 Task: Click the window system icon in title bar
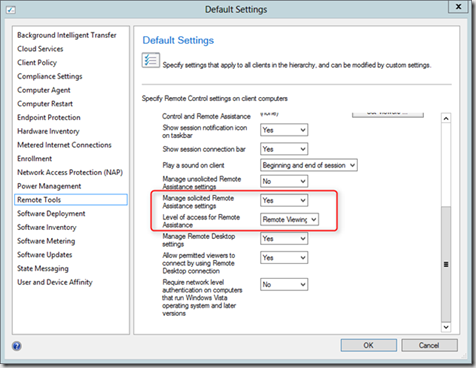pyautogui.click(x=11, y=10)
